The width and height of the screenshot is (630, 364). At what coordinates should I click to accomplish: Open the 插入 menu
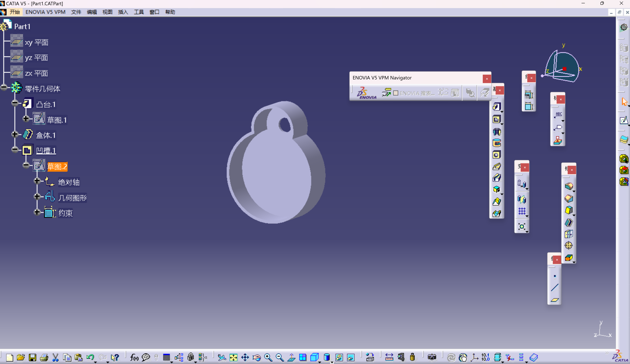pos(123,12)
